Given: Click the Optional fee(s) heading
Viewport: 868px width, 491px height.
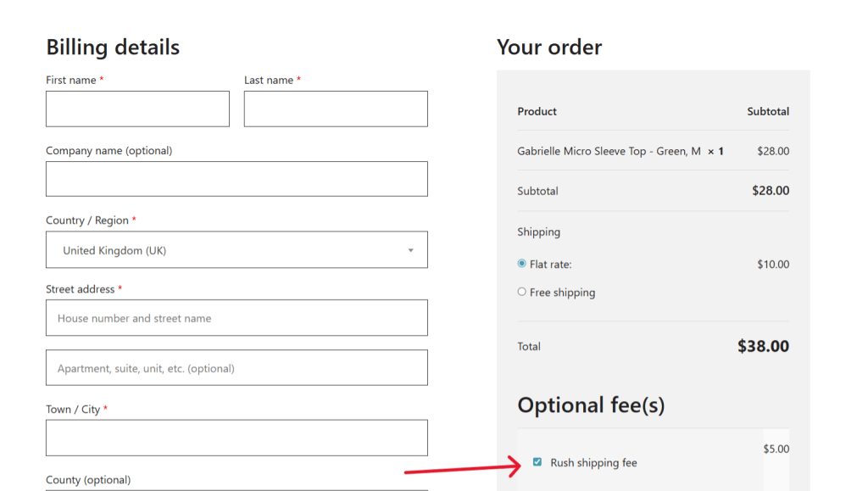Looking at the screenshot, I should pos(591,405).
